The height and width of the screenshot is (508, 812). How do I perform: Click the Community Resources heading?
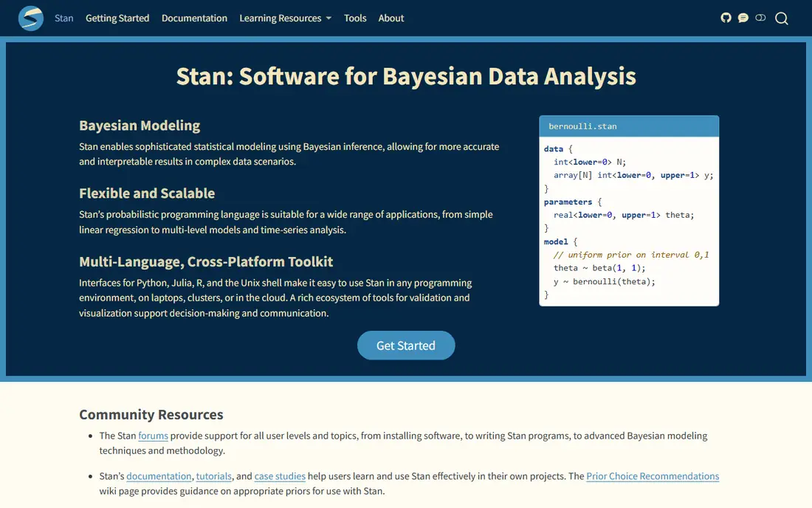pos(151,414)
